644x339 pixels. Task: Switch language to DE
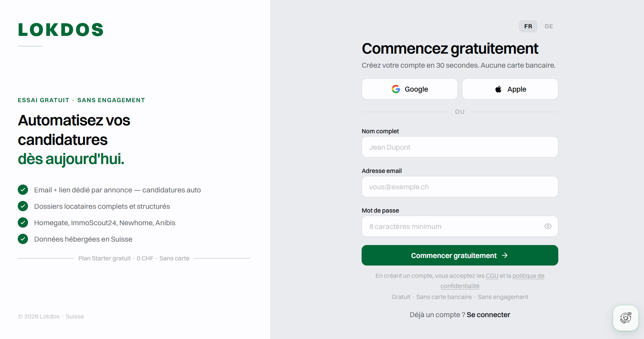[549, 26]
